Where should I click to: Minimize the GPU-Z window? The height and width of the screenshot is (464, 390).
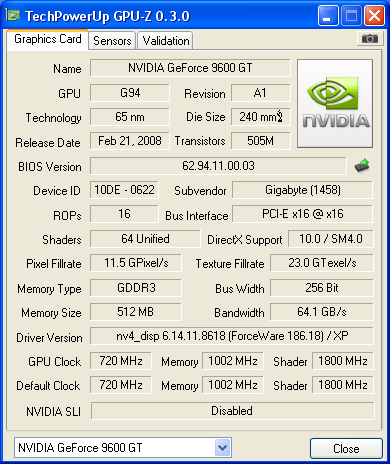[x=328, y=15]
